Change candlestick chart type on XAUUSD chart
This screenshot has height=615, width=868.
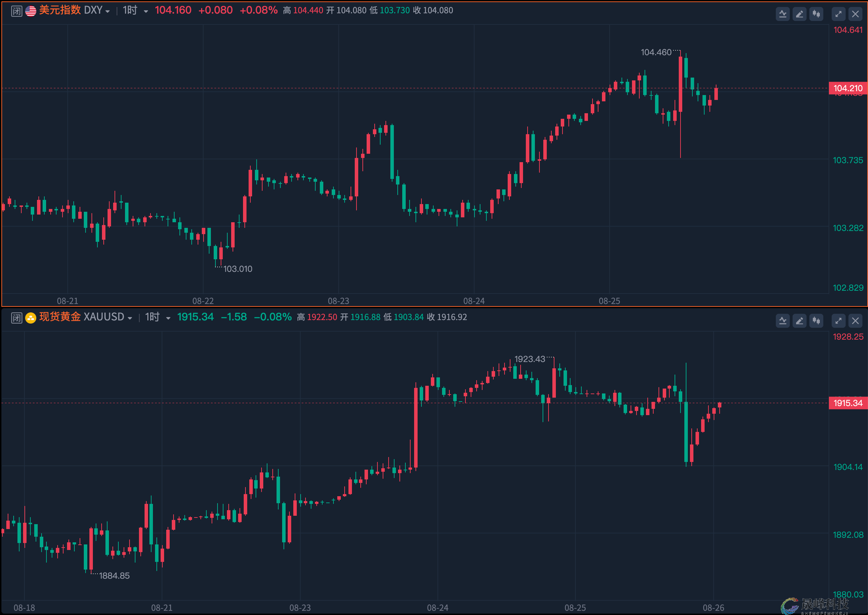[x=816, y=321]
